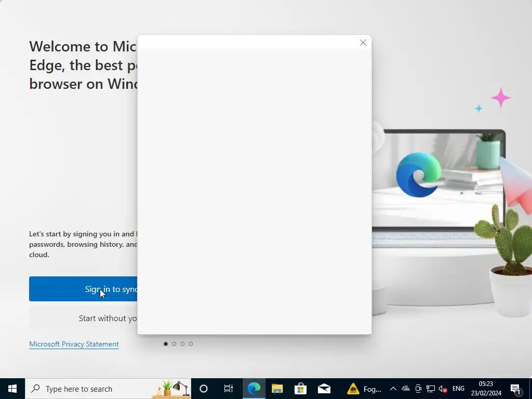Click the Sign in to sync button
Screen dimensions: 532x399
pos(84,289)
